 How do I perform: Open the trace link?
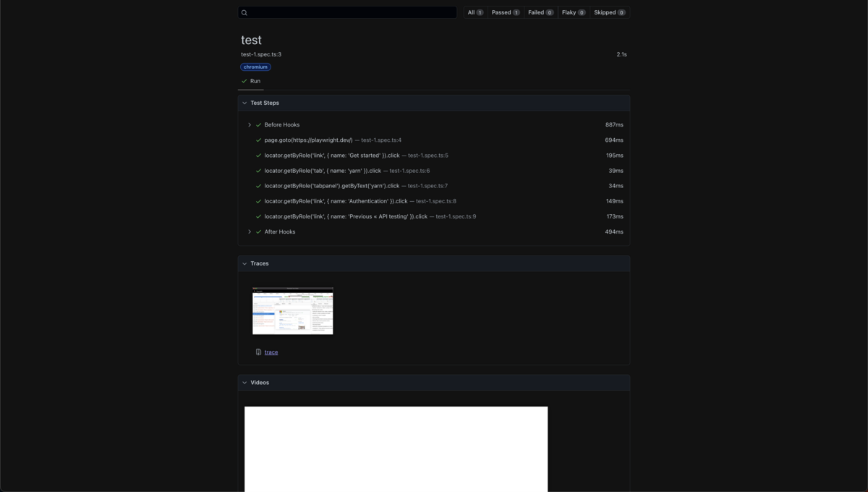[x=271, y=352]
